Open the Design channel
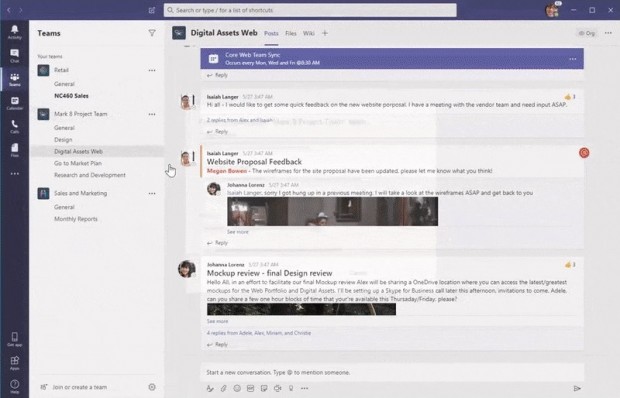Screen dimensions: 620x398 [x=63, y=140]
